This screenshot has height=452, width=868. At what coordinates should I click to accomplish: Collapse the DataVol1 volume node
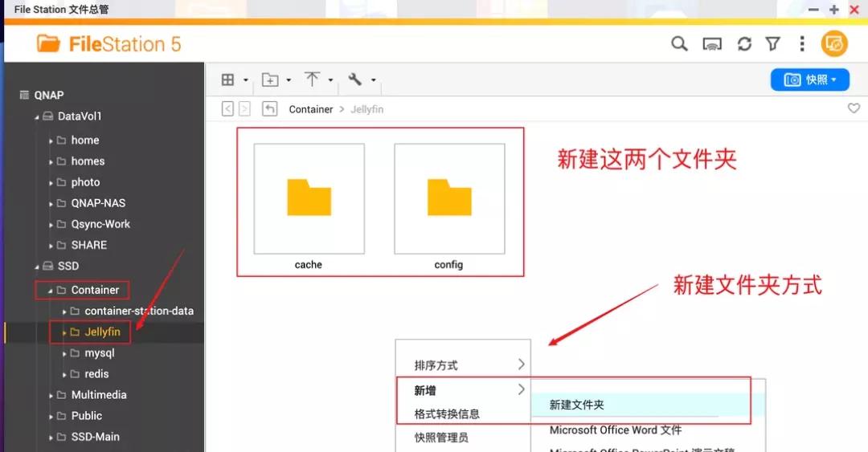coord(37,117)
